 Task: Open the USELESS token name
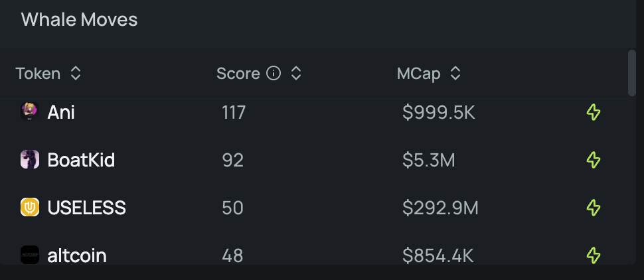coord(87,208)
